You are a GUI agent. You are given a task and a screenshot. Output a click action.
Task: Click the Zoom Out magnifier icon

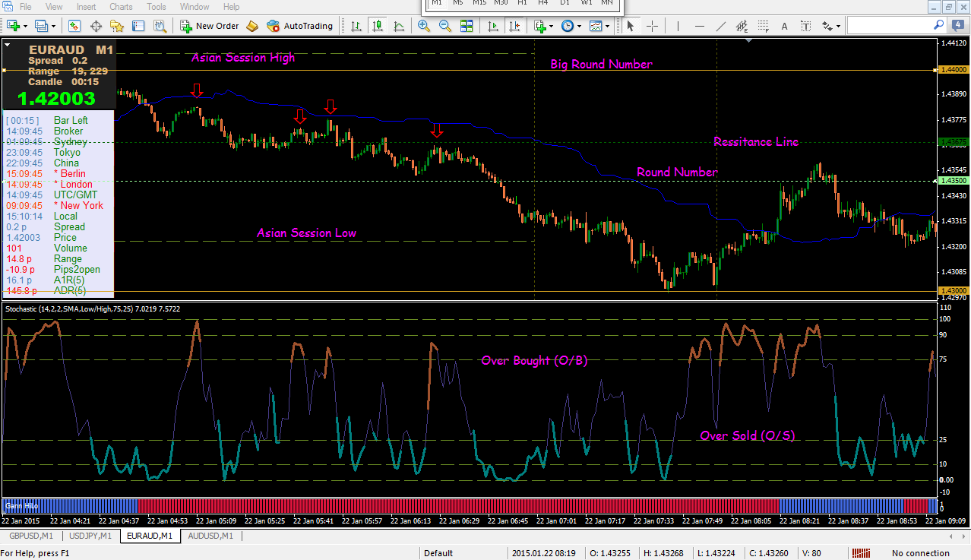pos(444,26)
